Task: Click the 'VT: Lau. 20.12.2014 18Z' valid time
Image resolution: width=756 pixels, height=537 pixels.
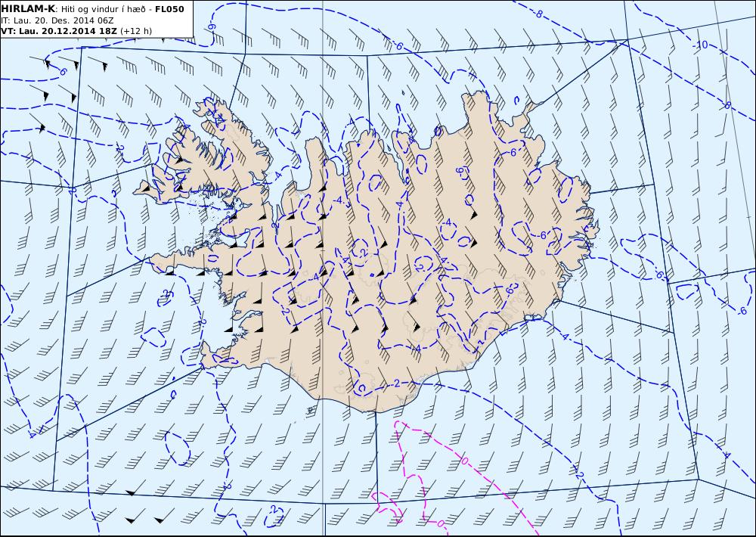Action: click(x=59, y=31)
